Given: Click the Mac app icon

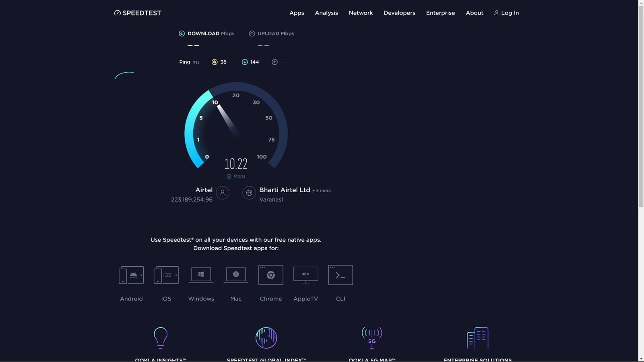Looking at the screenshot, I should click(236, 275).
